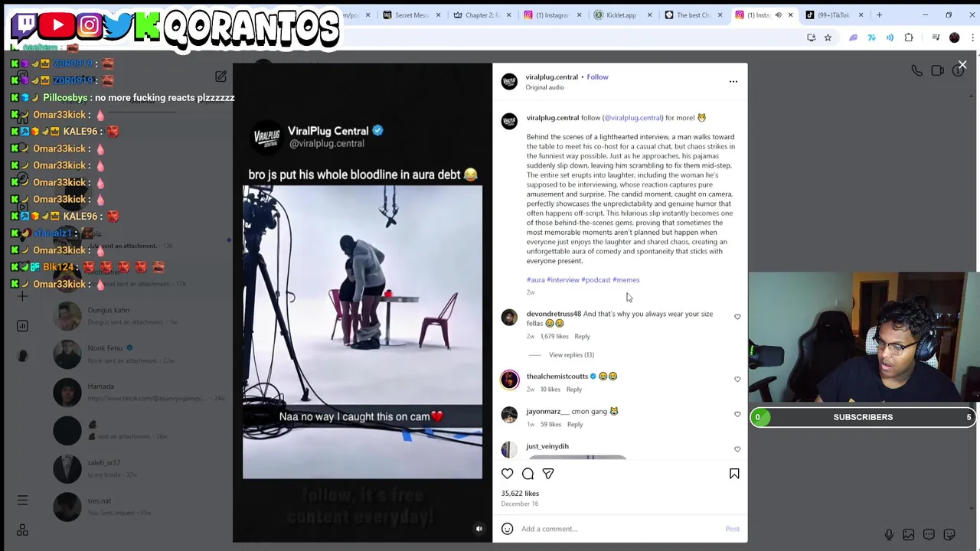Focus the Add a comment field
Screen dimensions: 980x551
pyautogui.click(x=620, y=529)
